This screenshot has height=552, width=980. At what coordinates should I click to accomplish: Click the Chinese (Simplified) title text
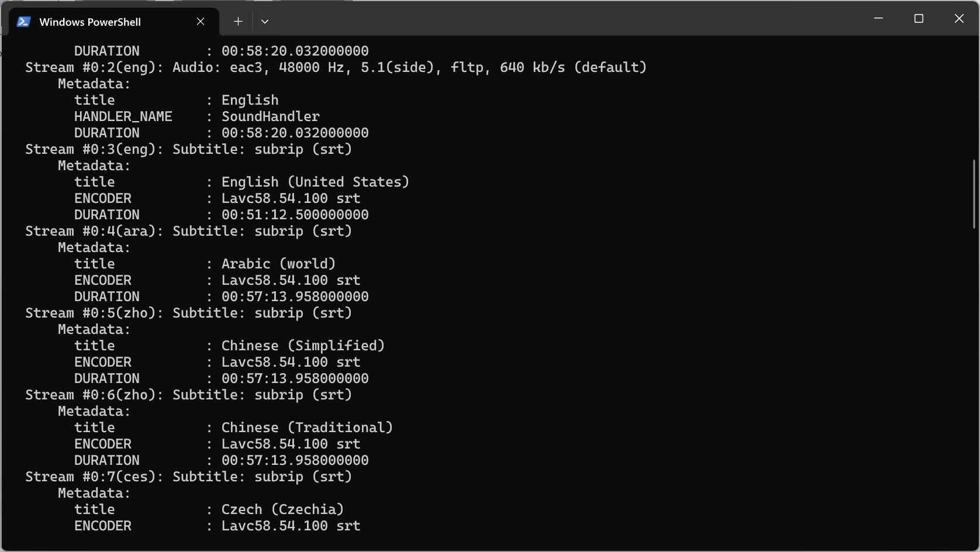tap(303, 346)
